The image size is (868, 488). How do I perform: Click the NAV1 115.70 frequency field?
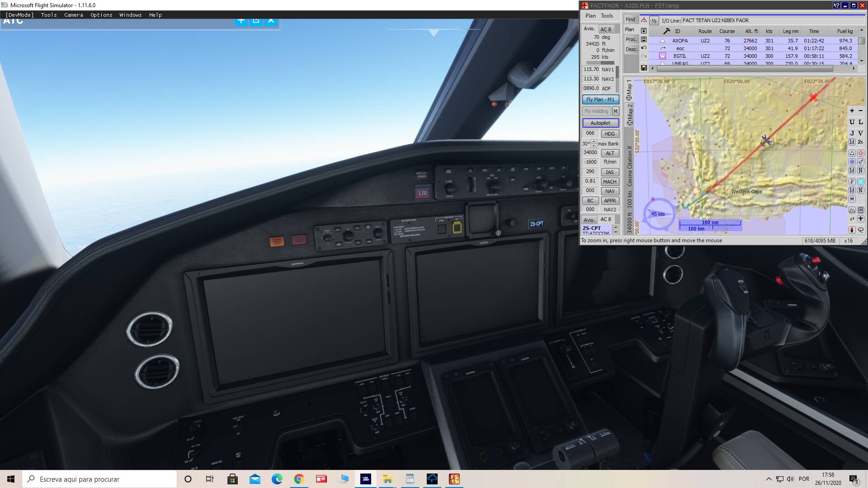click(591, 70)
